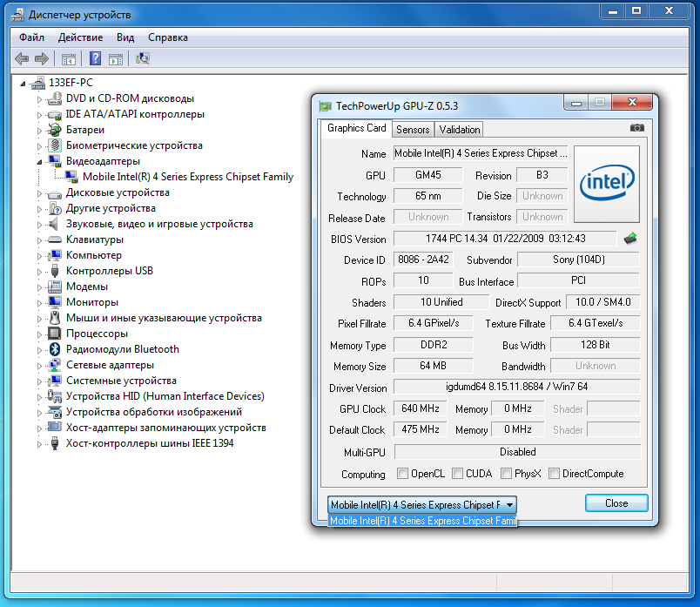Check the DirectCompute checkbox

click(x=554, y=474)
